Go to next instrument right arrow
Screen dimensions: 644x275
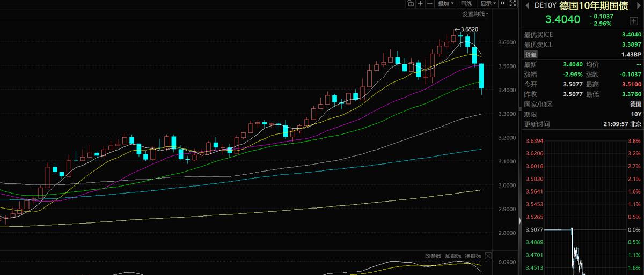[640, 5]
